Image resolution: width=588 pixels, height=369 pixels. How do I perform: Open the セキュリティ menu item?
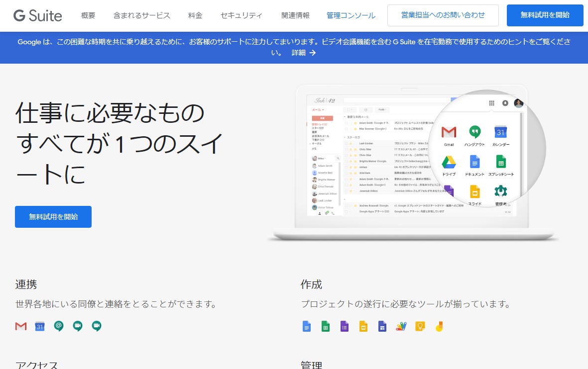pos(241,15)
